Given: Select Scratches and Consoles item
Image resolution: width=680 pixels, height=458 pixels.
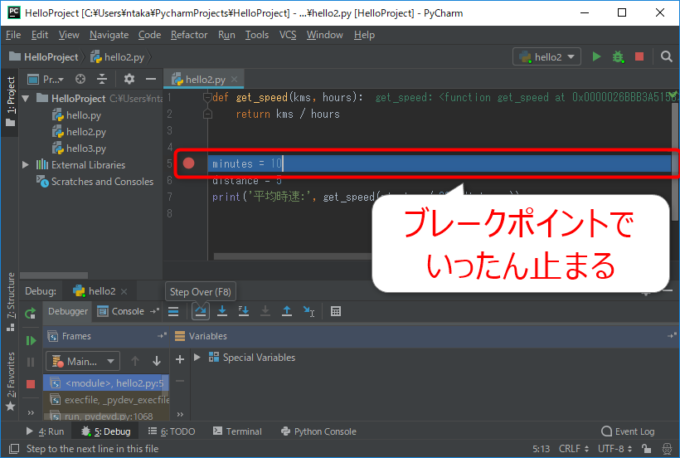Looking at the screenshot, I should click(x=95, y=181).
